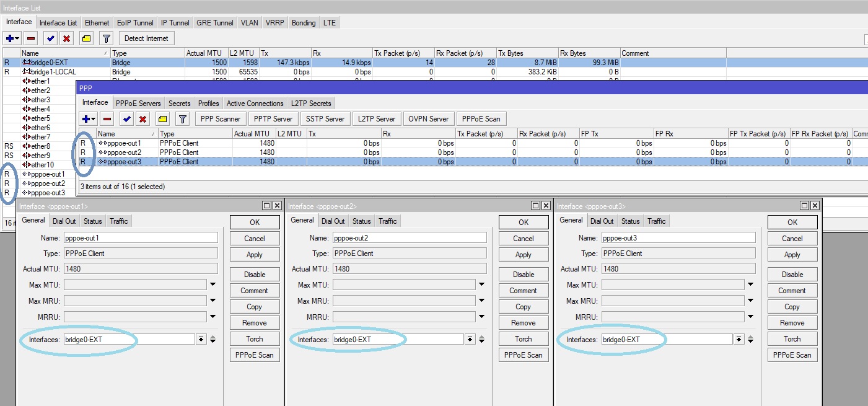The height and width of the screenshot is (406, 868).
Task: Expand the Max MRU field in pppoe-out1 dialog
Action: (x=213, y=301)
